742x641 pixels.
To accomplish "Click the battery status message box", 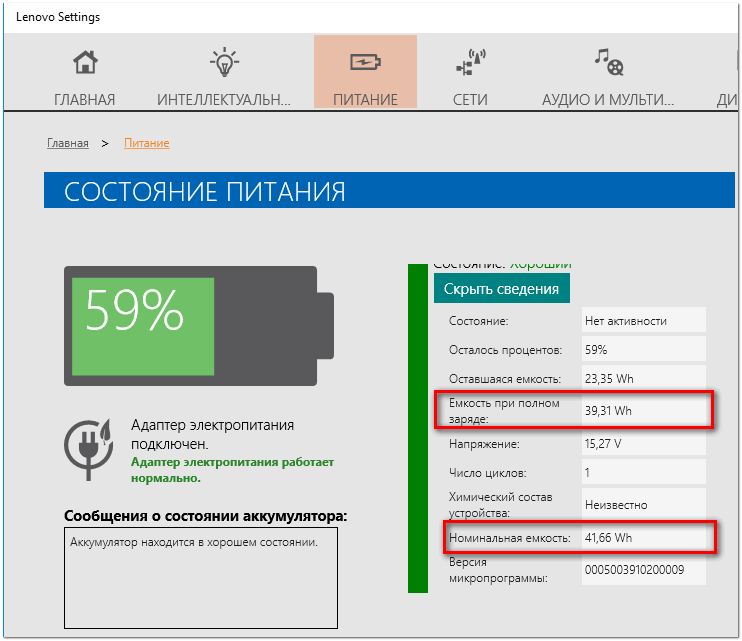I will [200, 578].
